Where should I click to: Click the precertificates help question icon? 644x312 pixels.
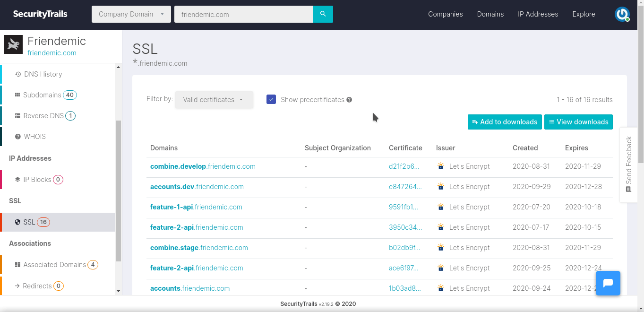click(x=349, y=100)
